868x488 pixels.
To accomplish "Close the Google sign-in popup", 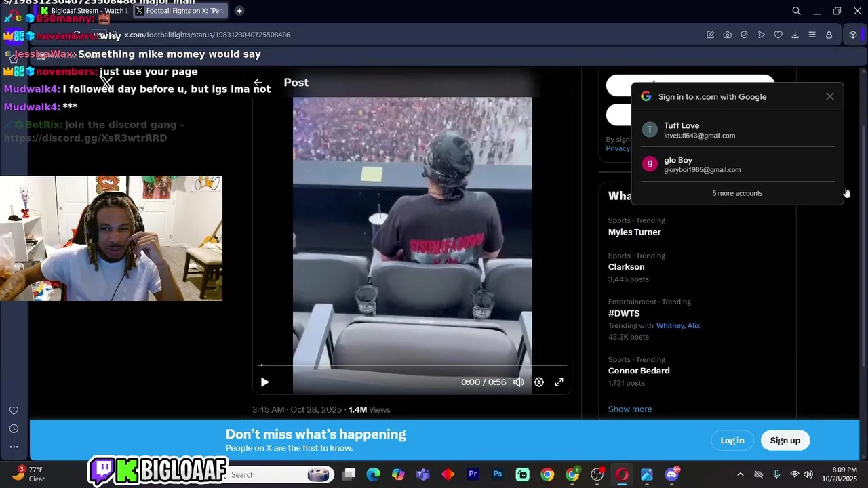I will (830, 96).
